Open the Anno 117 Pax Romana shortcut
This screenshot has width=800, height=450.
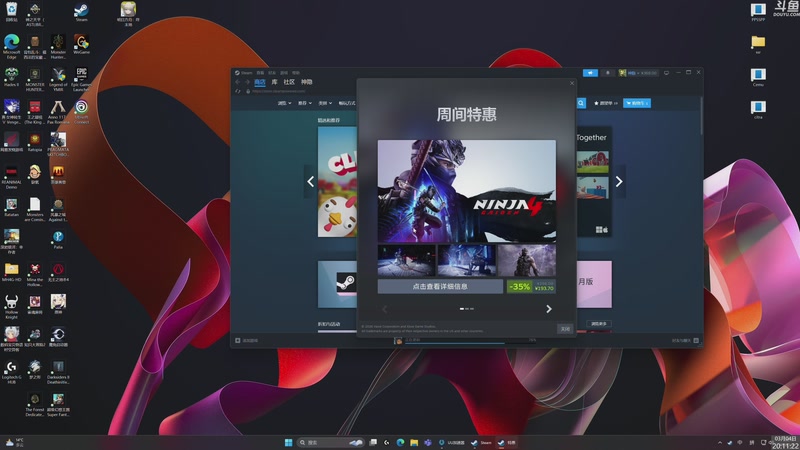[x=58, y=112]
